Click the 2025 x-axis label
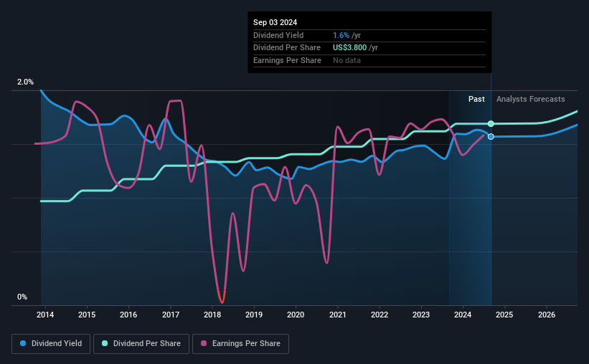 [x=504, y=315]
